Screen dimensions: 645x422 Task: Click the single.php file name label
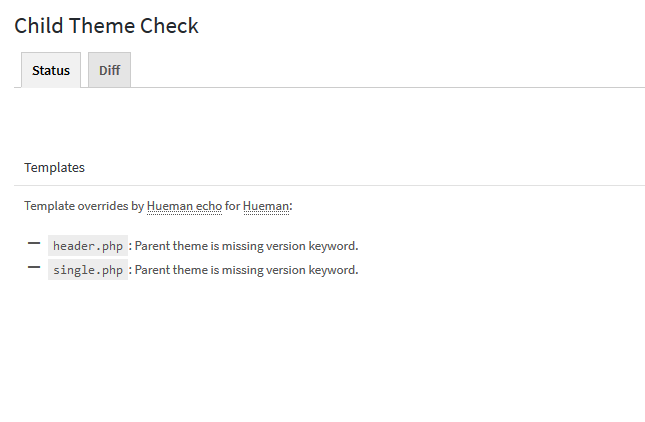tap(88, 270)
